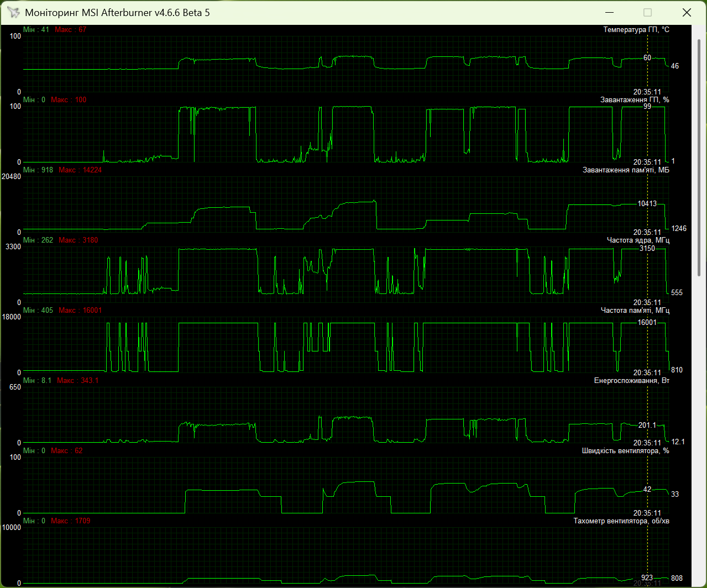Screen dimensions: 707x588
Task: Click the 'Макс : 16001' memory clock value
Action: click(80, 310)
